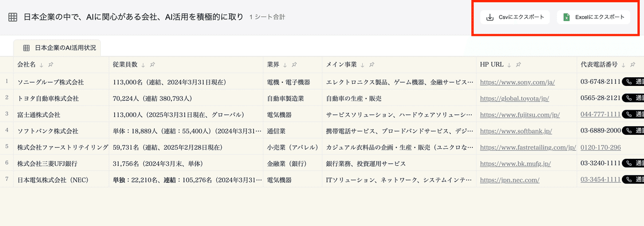The height and width of the screenshot is (226, 644).
Task: Call SoftBank using the 通話 button
Action: click(633, 131)
